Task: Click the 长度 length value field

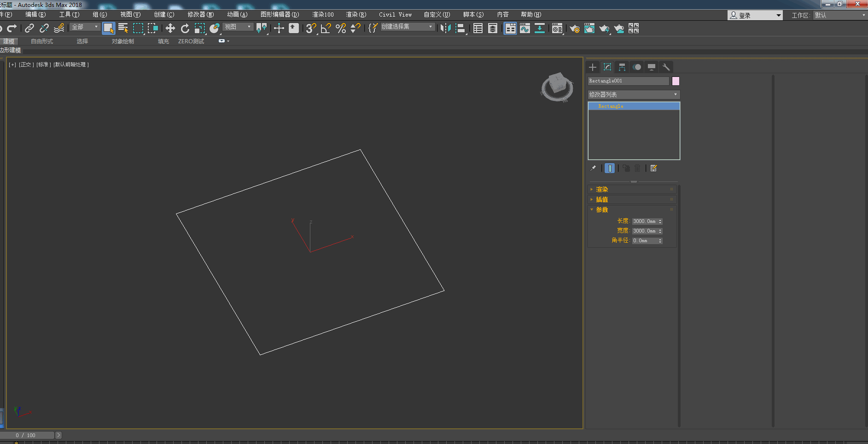Action: [x=645, y=221]
